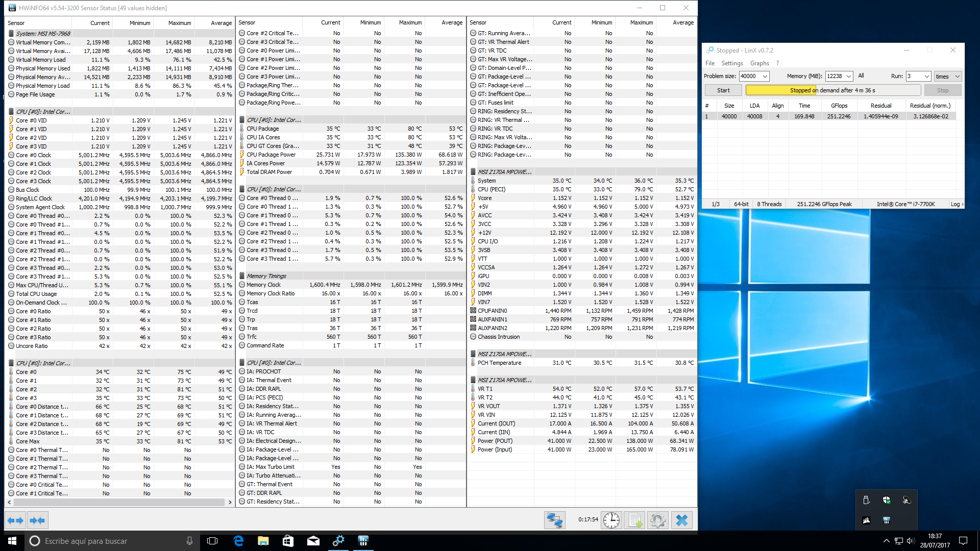The width and height of the screenshot is (980, 551).
Task: Click the HWiNFO icon in the tray overflow
Action: (887, 520)
